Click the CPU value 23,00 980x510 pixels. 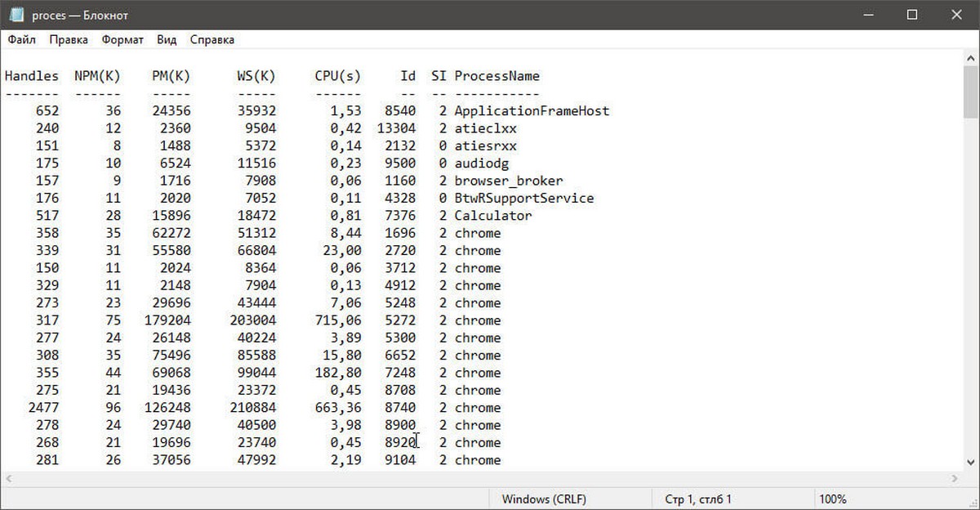tap(342, 250)
